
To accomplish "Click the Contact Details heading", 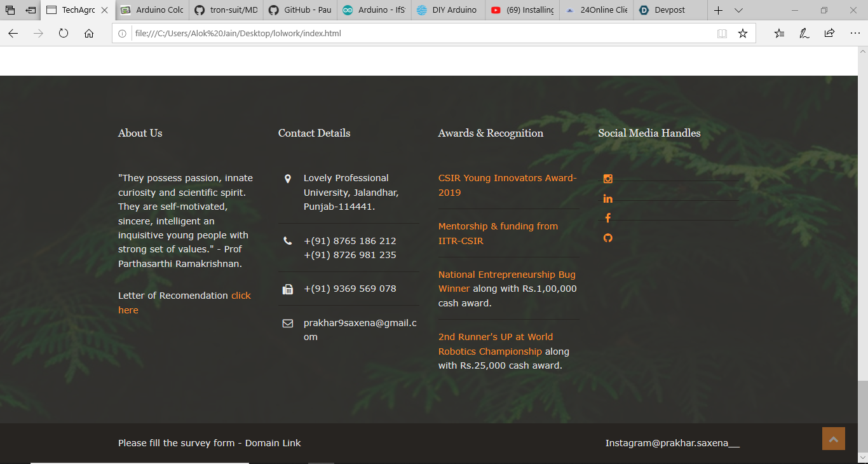I will pos(315,133).
